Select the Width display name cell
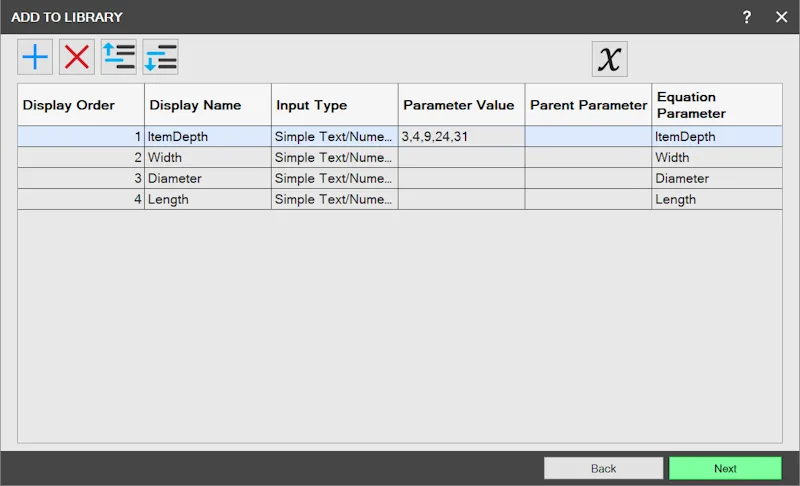This screenshot has height=486, width=800. tap(208, 158)
